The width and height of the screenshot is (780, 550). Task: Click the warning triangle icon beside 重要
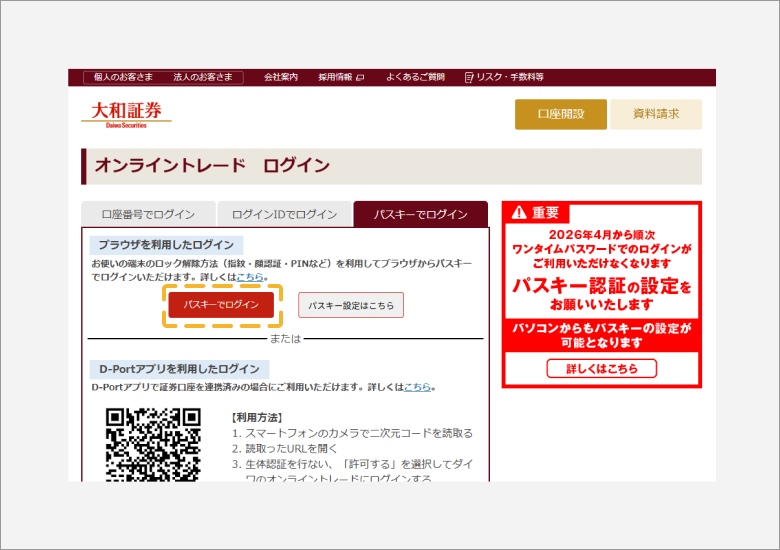click(519, 213)
